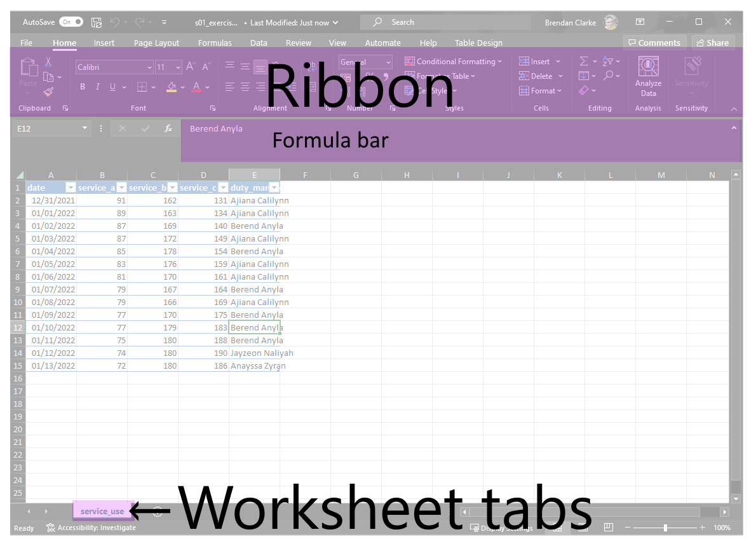This screenshot has width=756, height=546.
Task: Click the Insert Function fx icon
Action: [x=168, y=128]
